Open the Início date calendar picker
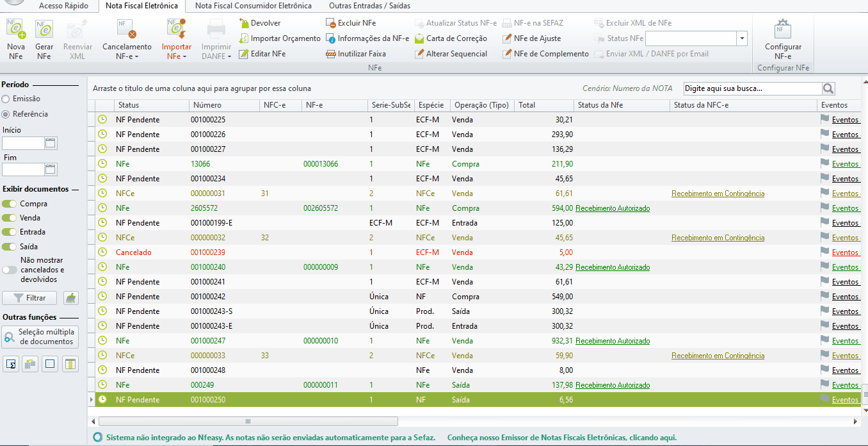The image size is (868, 446). 51,143
